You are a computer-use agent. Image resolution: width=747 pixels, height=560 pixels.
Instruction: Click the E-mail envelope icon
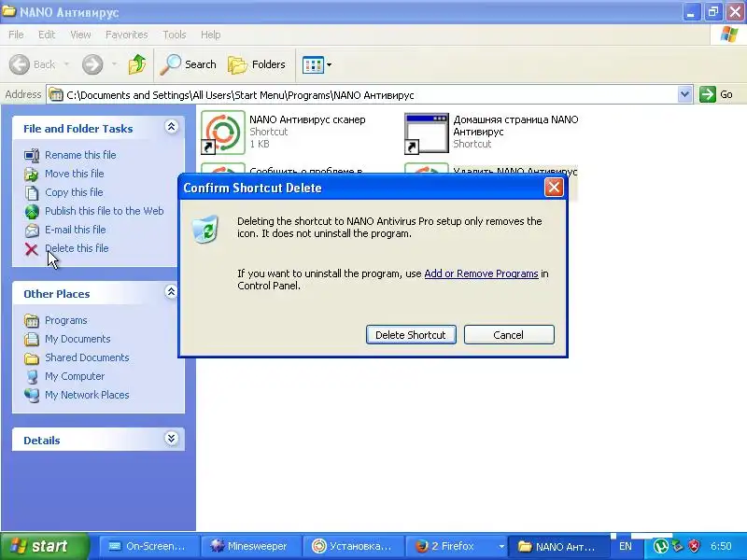(x=32, y=230)
